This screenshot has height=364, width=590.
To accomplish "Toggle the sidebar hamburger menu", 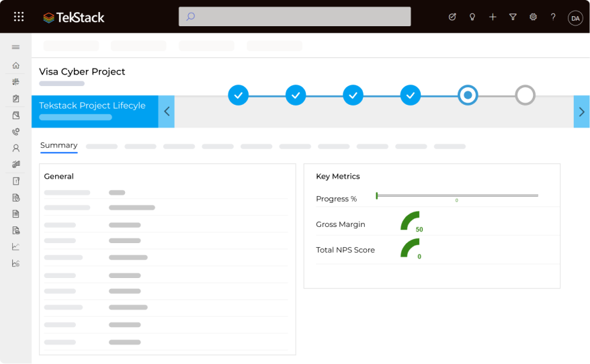I will click(x=16, y=47).
